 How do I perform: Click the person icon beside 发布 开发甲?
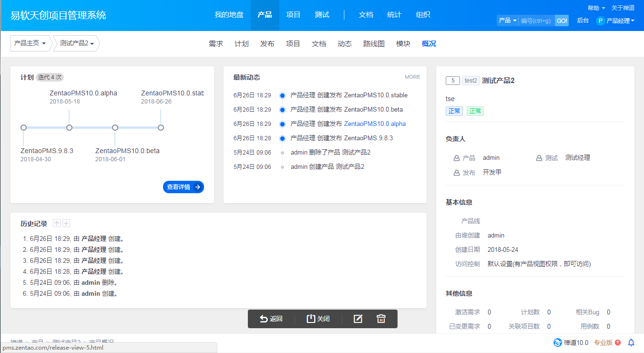pyautogui.click(x=456, y=172)
